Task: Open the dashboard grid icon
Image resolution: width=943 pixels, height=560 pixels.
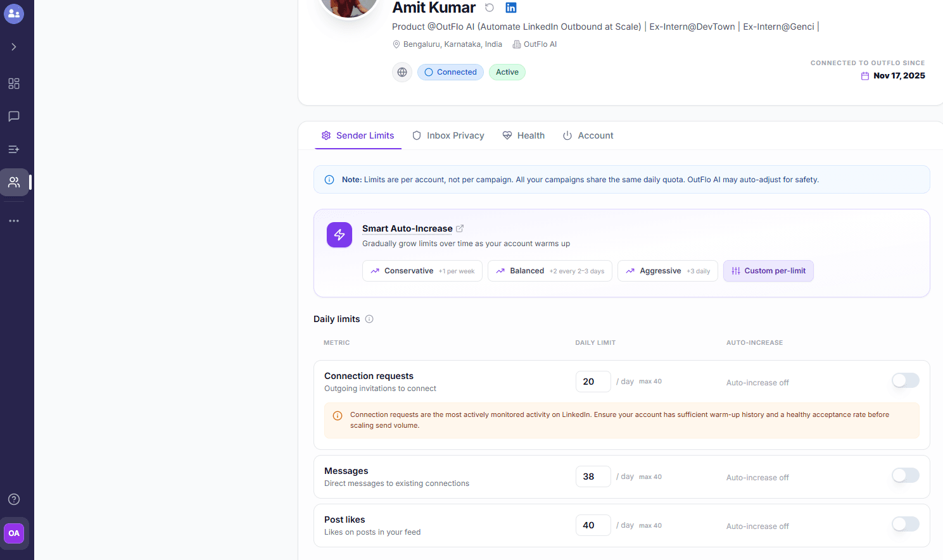Action: click(14, 84)
